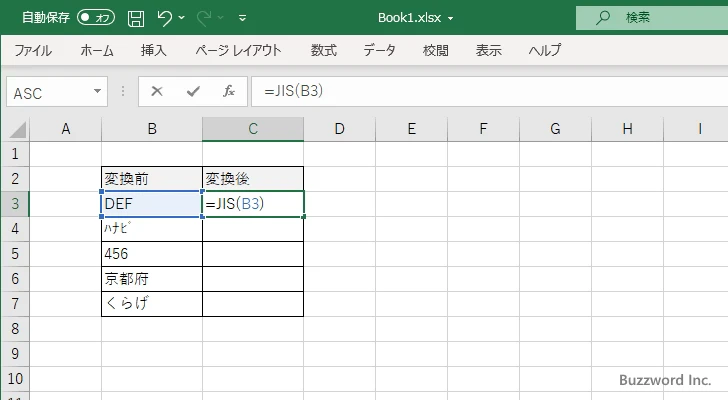Click the Select All corner triangle
728x400 pixels.
18,129
